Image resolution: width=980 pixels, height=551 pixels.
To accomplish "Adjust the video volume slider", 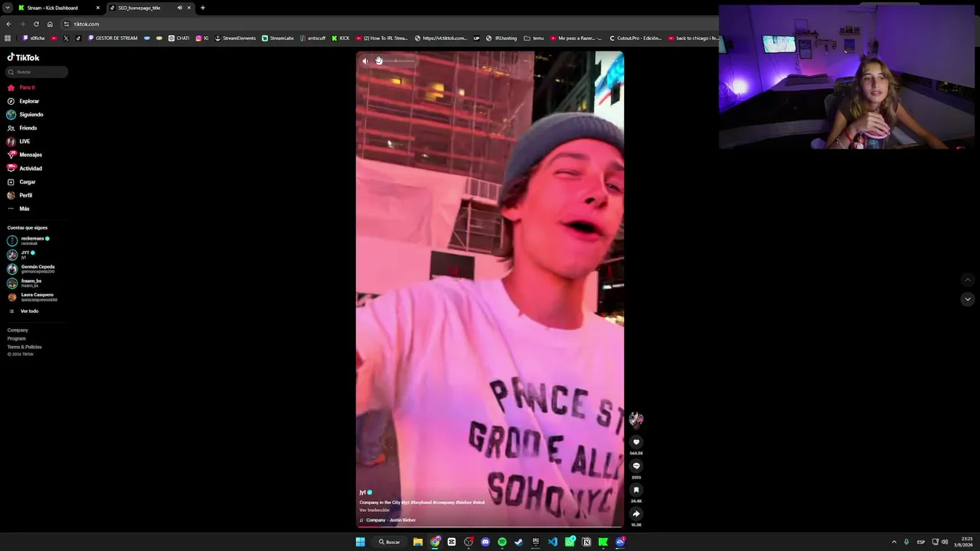I will click(x=395, y=61).
